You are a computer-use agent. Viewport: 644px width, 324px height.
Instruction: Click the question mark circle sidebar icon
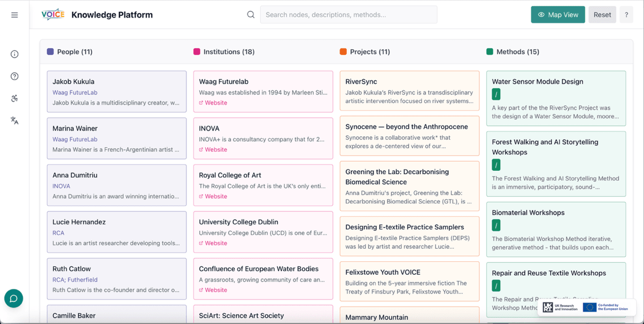(14, 76)
